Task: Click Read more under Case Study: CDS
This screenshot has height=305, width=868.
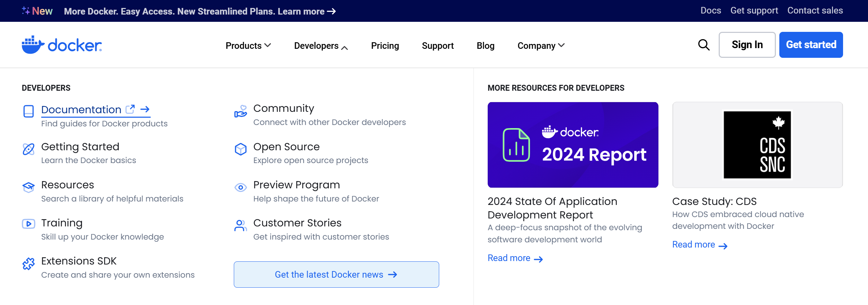Action: [x=693, y=245]
